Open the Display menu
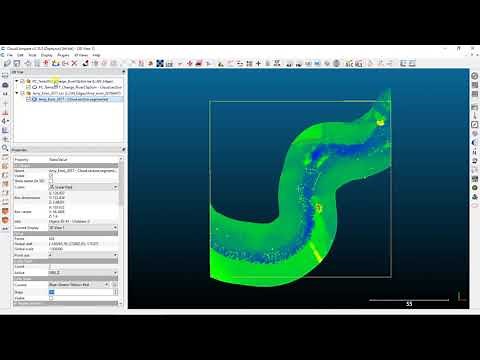 47,55
